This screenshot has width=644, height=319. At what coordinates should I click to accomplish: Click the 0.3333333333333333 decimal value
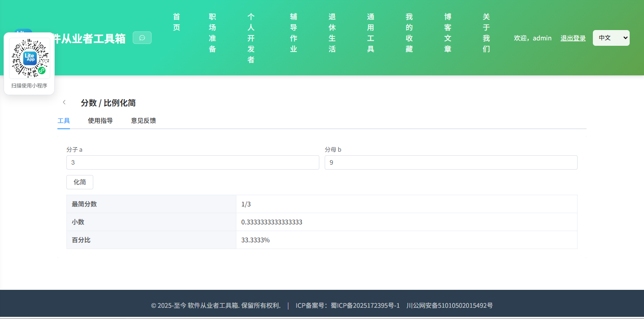click(272, 222)
